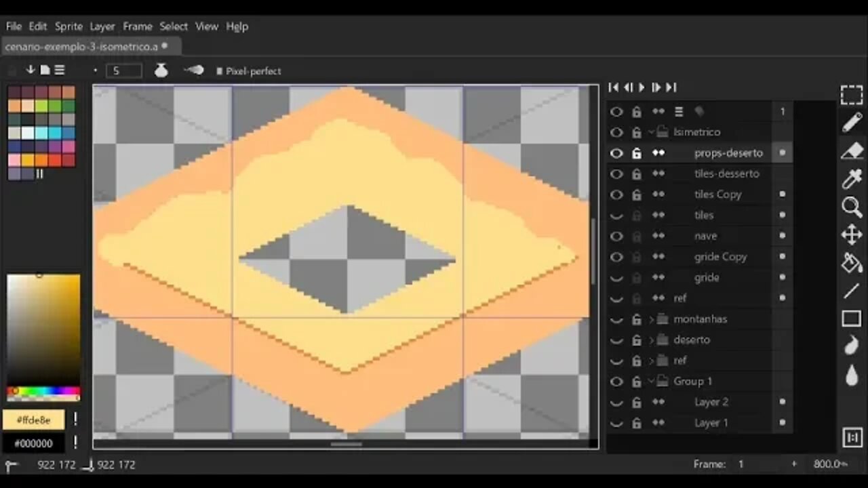Toggle lock on props-deserto layer

pyautogui.click(x=637, y=153)
